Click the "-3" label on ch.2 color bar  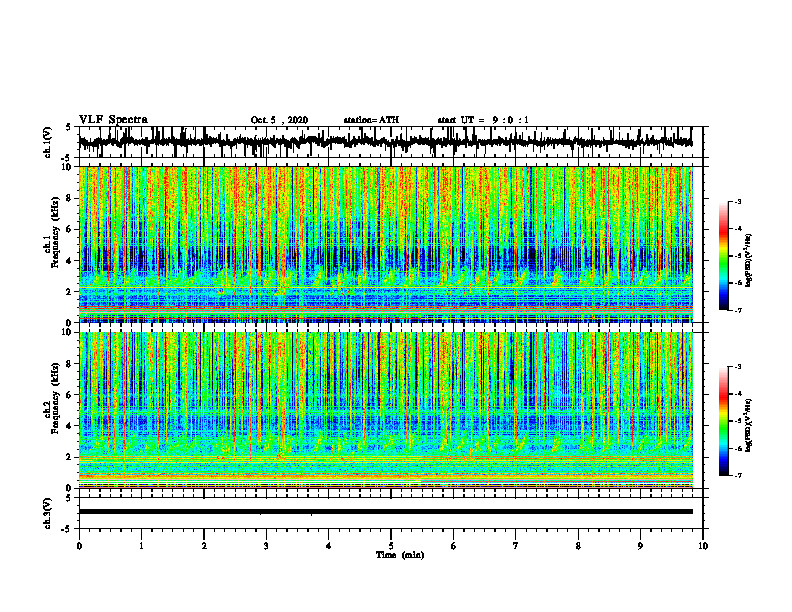738,367
